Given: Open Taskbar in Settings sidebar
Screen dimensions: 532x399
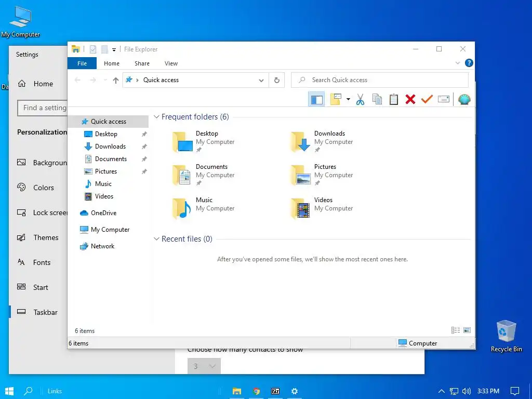Looking at the screenshot, I should tap(37, 312).
